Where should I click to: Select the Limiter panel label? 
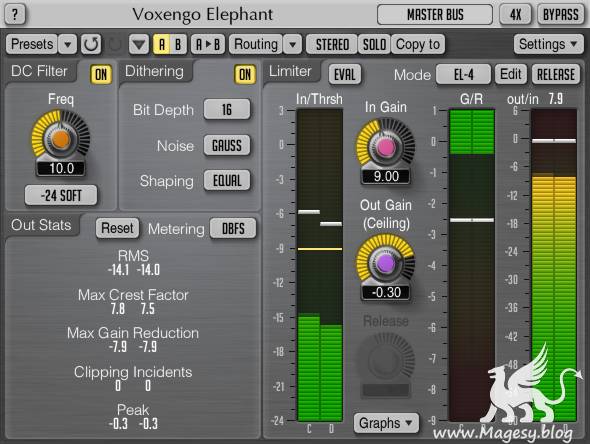[x=290, y=71]
